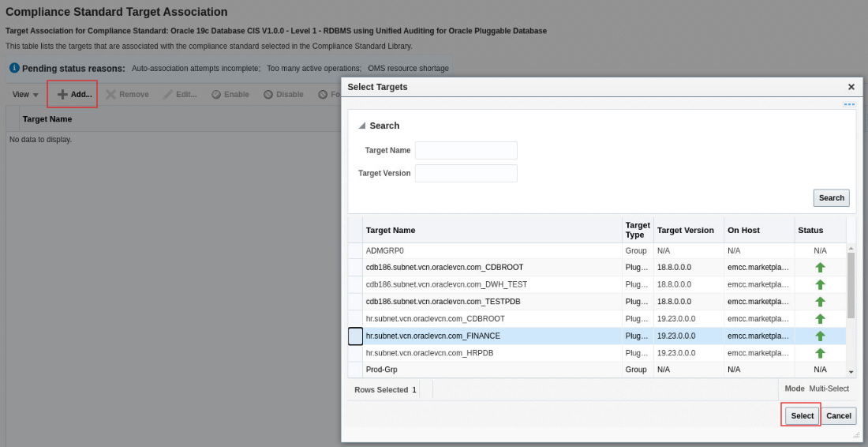Select row header of ADMGRP0 target
Viewport: 868px width, 447px height.
click(x=355, y=250)
